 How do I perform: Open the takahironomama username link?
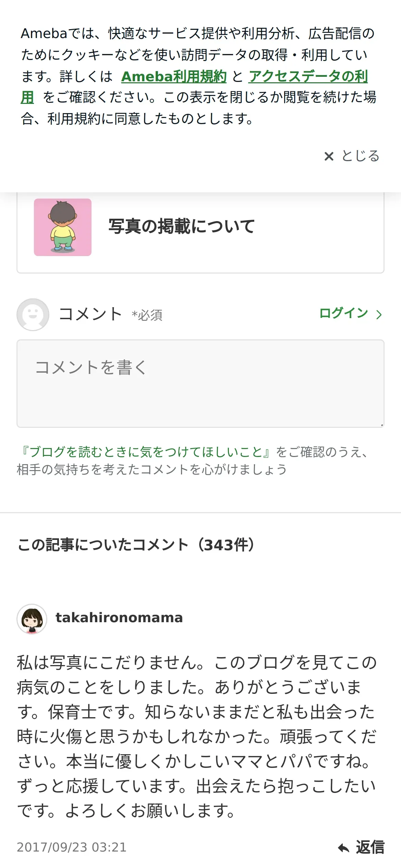pos(119,618)
